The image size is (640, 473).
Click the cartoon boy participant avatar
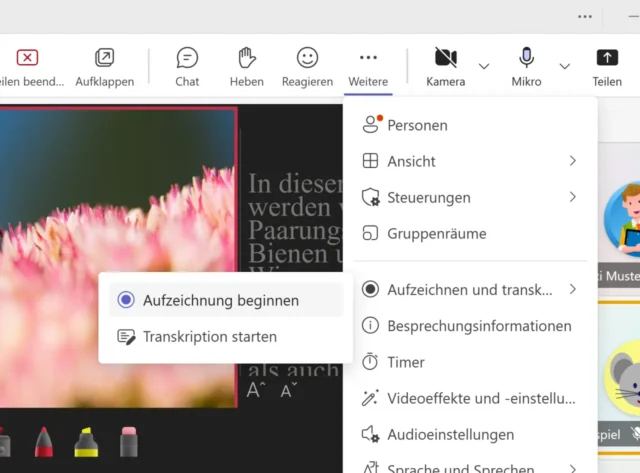(623, 220)
